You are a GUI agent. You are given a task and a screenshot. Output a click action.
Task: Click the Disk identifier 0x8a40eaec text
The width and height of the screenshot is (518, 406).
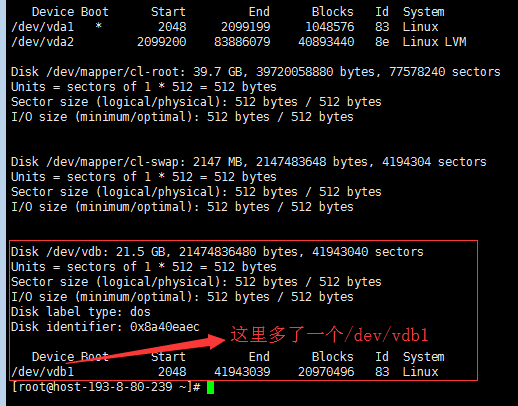(105, 327)
